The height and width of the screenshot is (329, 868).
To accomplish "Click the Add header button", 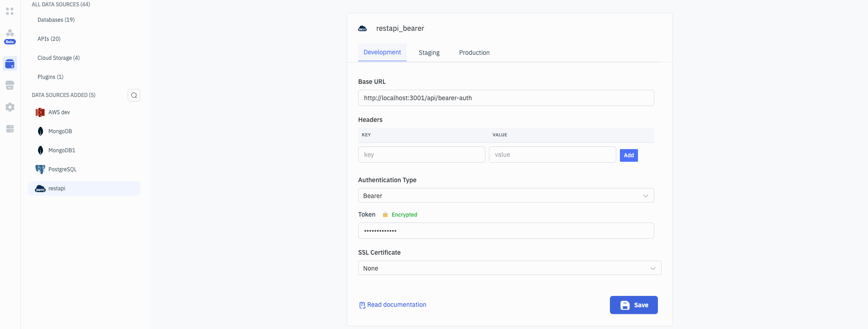I will (628, 155).
